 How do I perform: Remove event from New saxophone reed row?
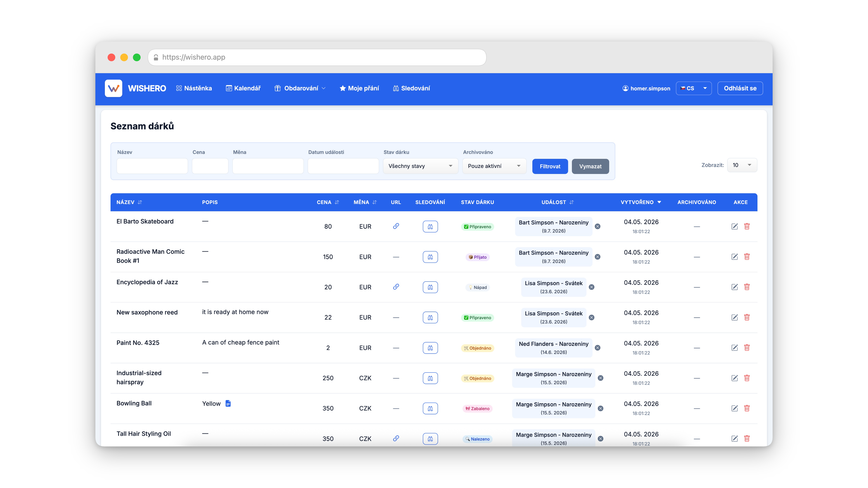591,317
